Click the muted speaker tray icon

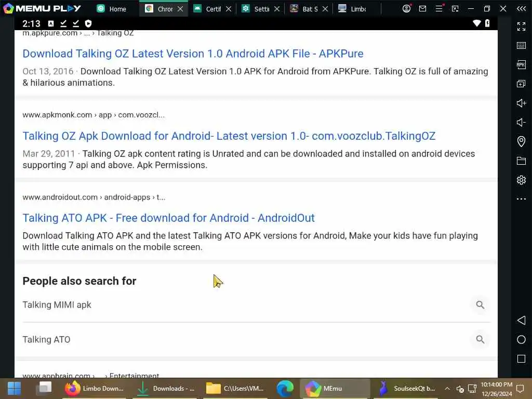(460, 389)
